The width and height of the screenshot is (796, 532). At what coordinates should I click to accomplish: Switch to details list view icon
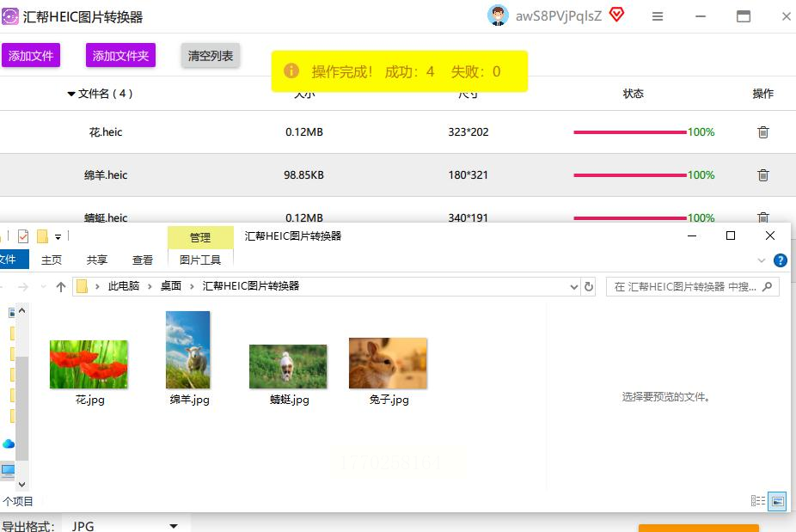757,501
